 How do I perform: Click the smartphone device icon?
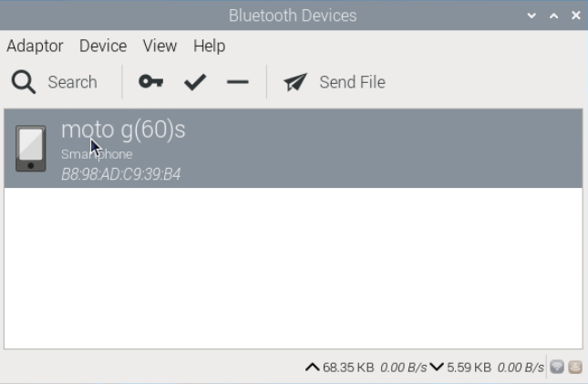(31, 149)
